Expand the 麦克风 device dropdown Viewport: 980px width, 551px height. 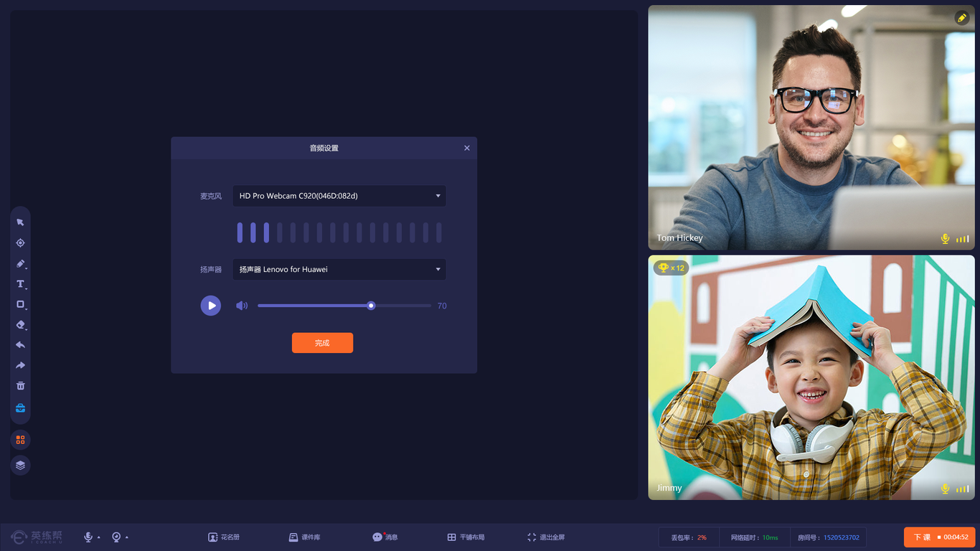click(x=339, y=196)
